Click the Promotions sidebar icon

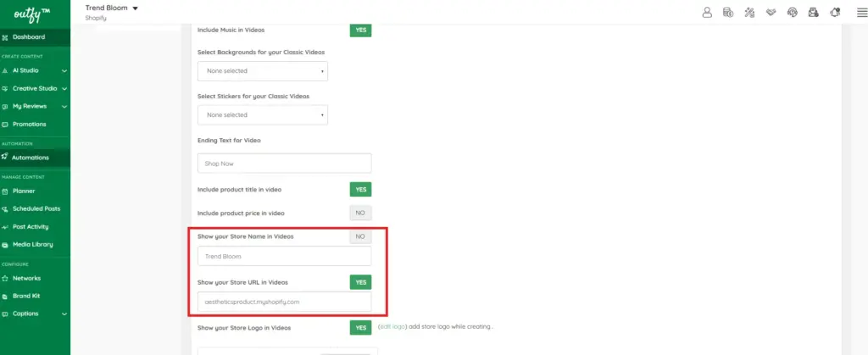(x=5, y=125)
